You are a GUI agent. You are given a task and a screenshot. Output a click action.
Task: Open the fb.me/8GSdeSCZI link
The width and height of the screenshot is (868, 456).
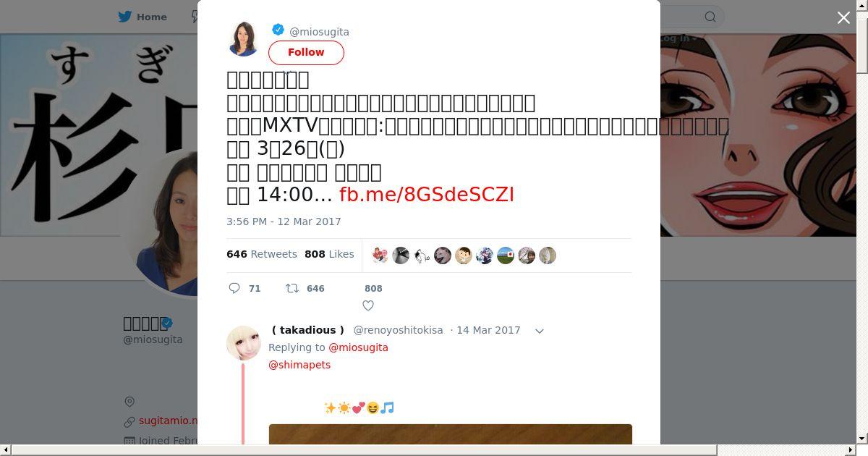click(x=427, y=194)
